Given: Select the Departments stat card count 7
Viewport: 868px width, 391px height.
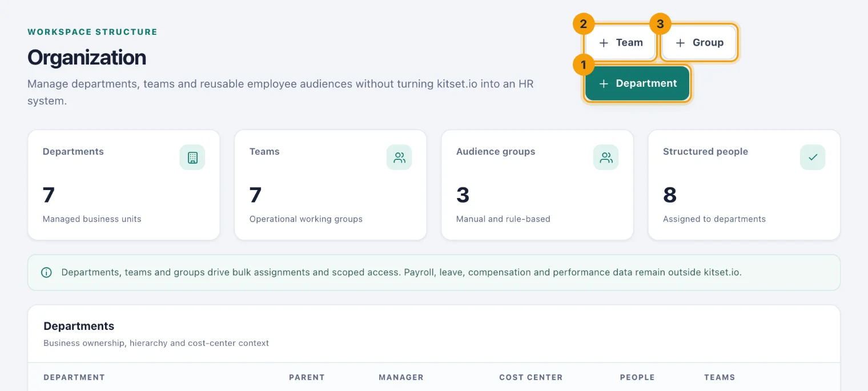Looking at the screenshot, I should [49, 195].
